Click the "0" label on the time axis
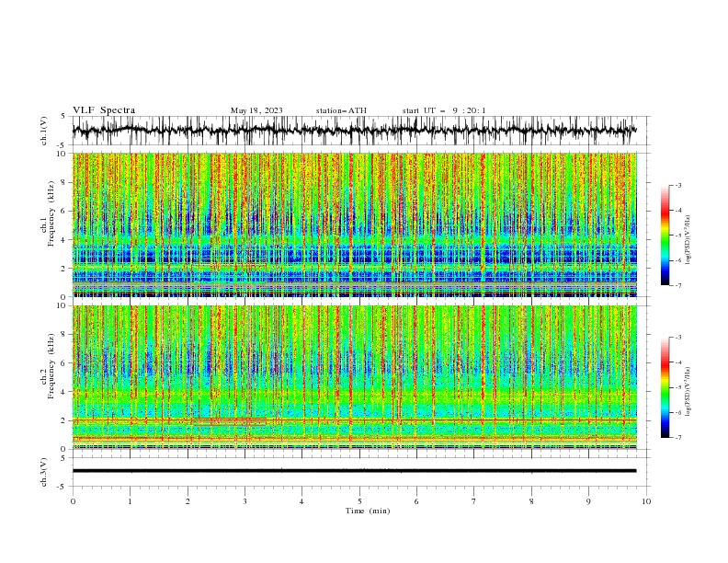Viewport: 728px width, 563px height. (73, 501)
